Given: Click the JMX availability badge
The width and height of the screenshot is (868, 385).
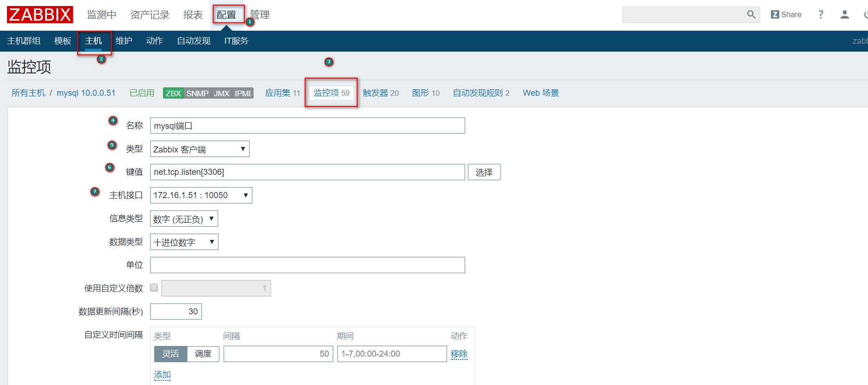Looking at the screenshot, I should click(222, 93).
